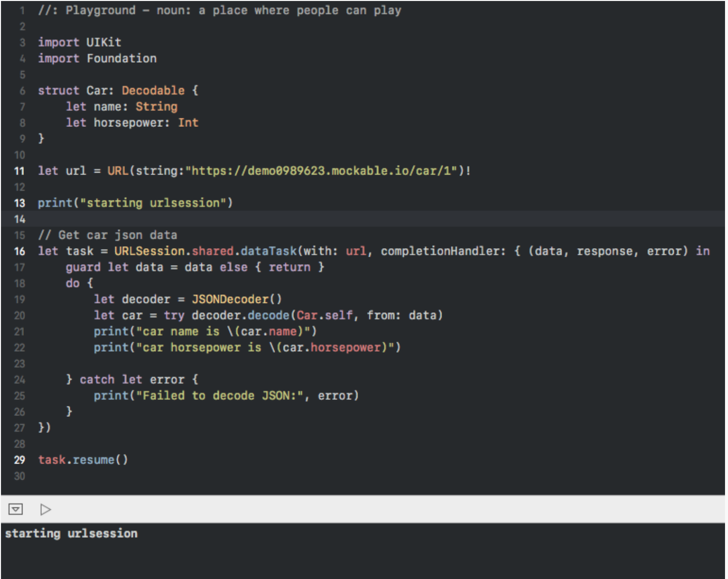Screen dimensions: 728x579
Task: Click the task.resume() call
Action: tap(83, 460)
